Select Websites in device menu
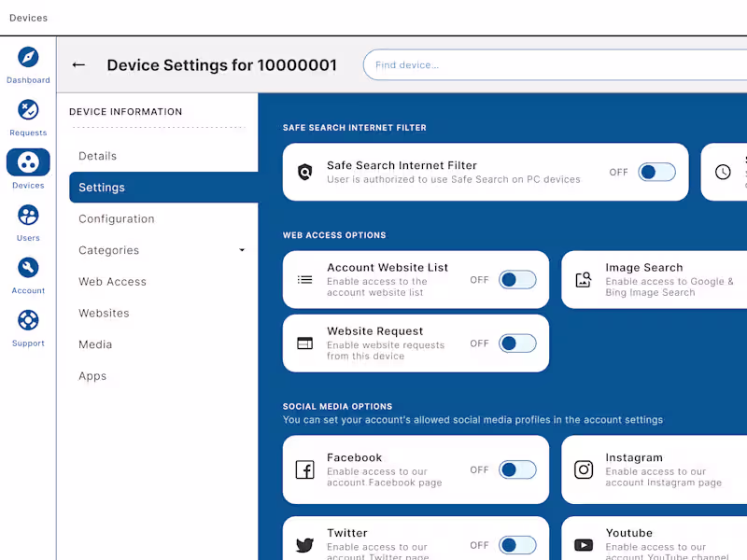Viewport: 747px width, 560px height. [x=104, y=314]
